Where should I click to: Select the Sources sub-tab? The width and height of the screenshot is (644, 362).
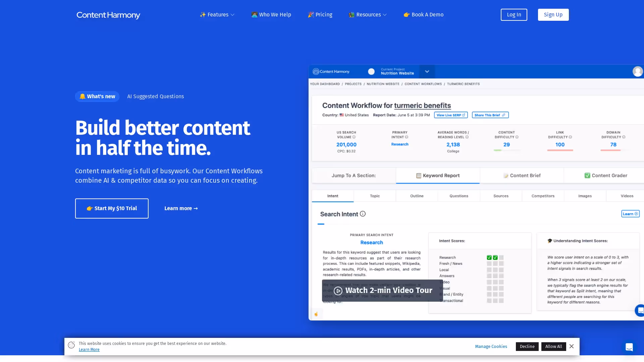pos(501,196)
